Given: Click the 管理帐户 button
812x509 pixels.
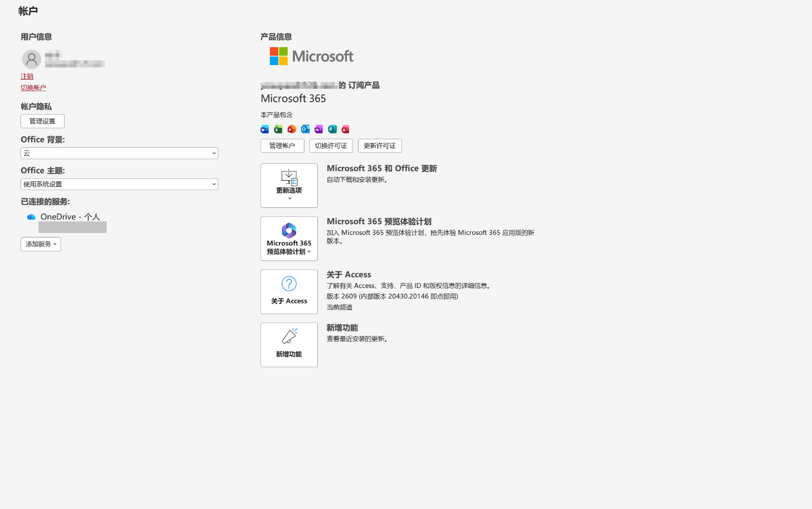Looking at the screenshot, I should (x=282, y=146).
